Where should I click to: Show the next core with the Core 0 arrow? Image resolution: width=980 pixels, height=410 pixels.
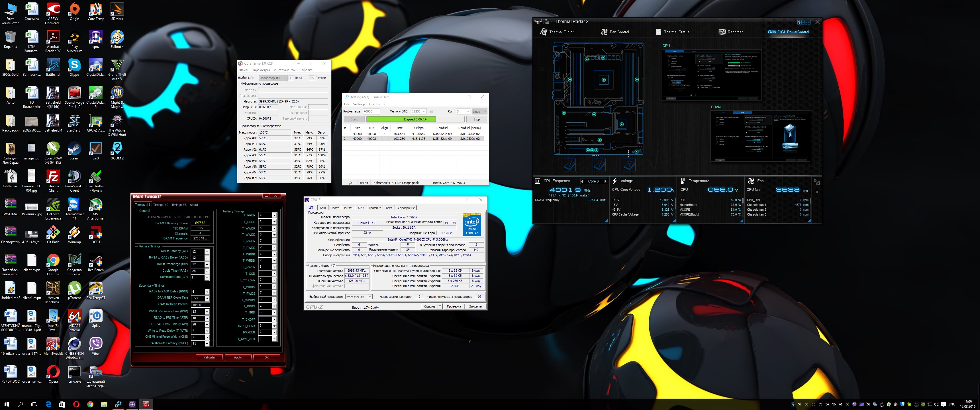(605, 181)
